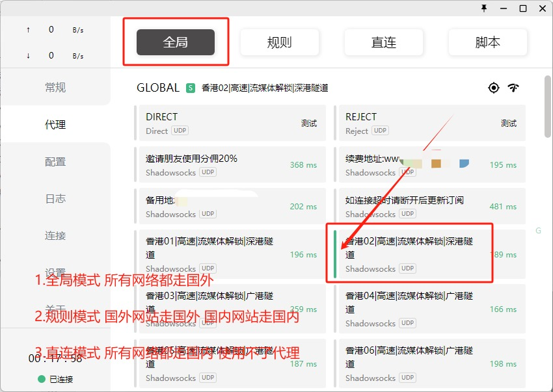Click the proxy list vertical scrollbar
553x392 pixels.
[547, 107]
